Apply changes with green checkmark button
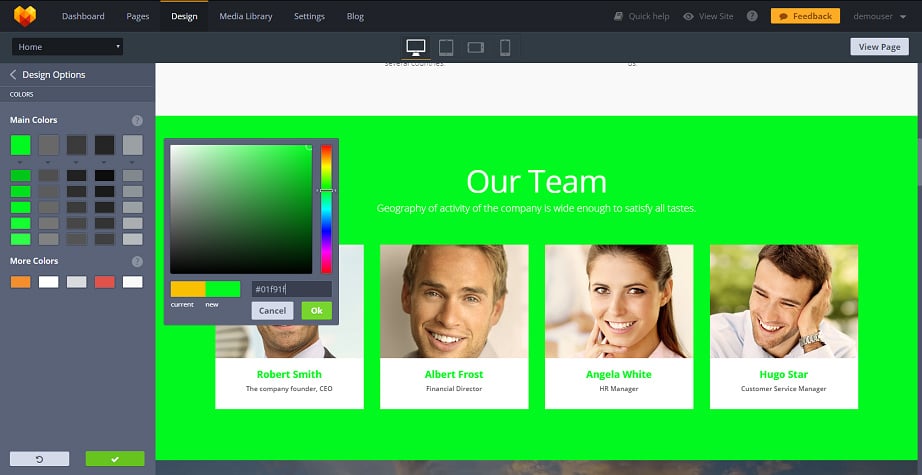This screenshot has height=475, width=922. [x=115, y=459]
